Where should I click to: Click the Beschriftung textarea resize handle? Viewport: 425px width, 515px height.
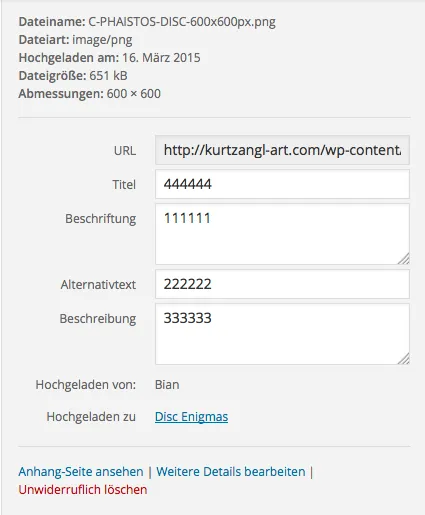tap(403, 259)
